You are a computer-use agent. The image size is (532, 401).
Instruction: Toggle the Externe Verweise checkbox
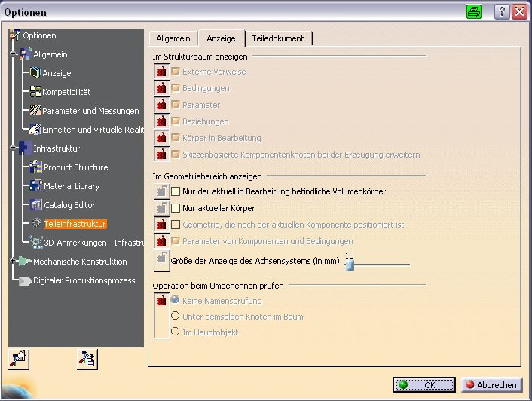176,72
